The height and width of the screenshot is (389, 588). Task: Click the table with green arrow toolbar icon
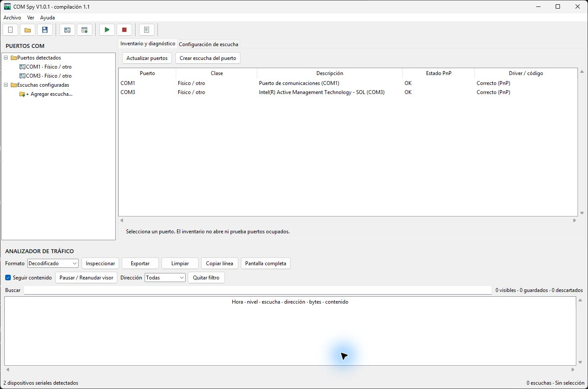point(85,30)
